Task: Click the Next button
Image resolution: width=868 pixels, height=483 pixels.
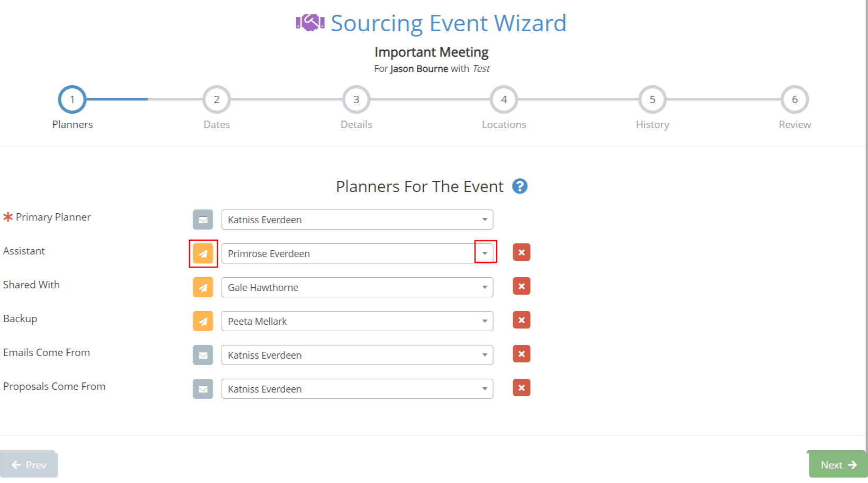Action: coord(837,464)
